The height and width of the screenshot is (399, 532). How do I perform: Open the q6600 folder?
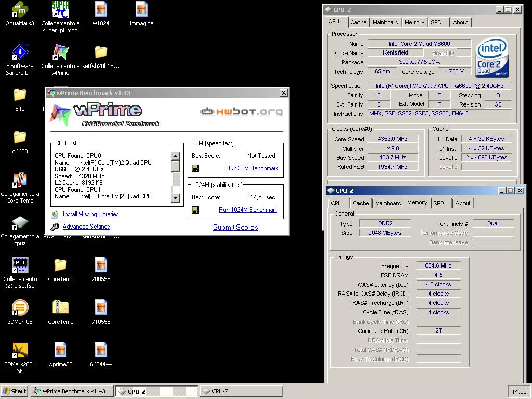[x=20, y=137]
